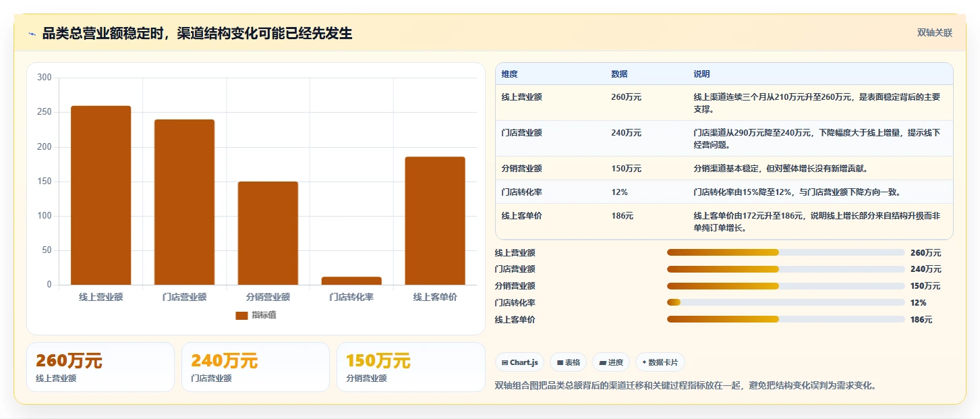980x419 pixels.
Task: Click the 线上营业额 bar in chart
Action: click(101, 195)
